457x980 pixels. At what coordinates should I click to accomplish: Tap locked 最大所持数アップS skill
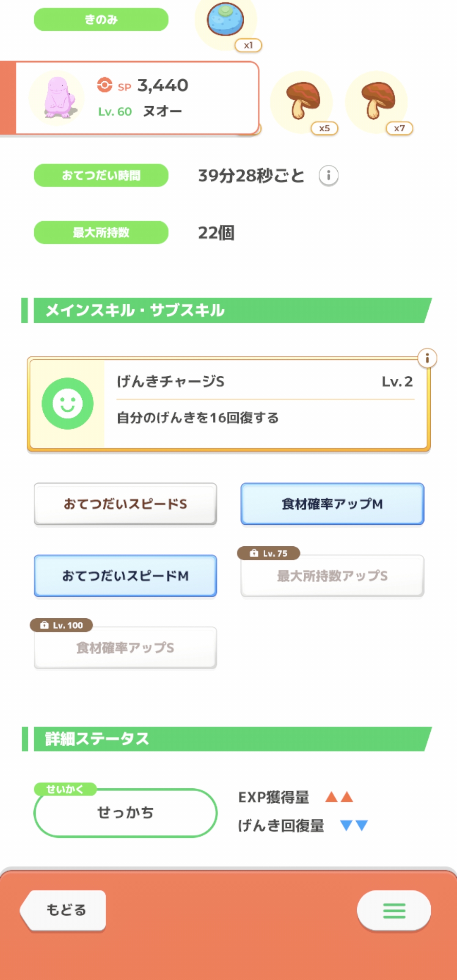[332, 576]
